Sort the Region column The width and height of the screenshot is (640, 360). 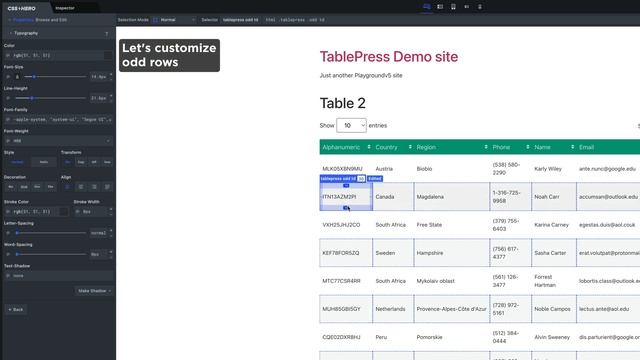pyautogui.click(x=486, y=147)
